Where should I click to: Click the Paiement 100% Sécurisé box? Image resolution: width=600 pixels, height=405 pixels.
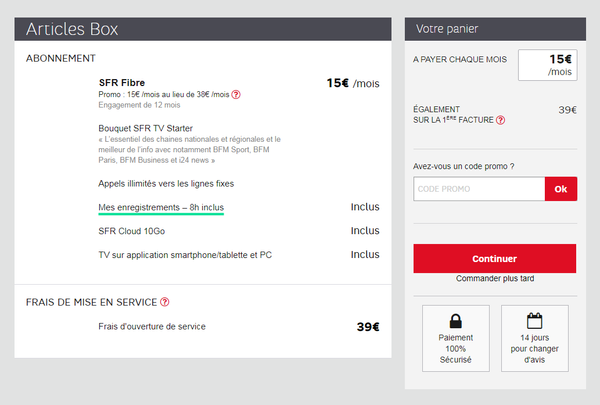[x=455, y=338]
